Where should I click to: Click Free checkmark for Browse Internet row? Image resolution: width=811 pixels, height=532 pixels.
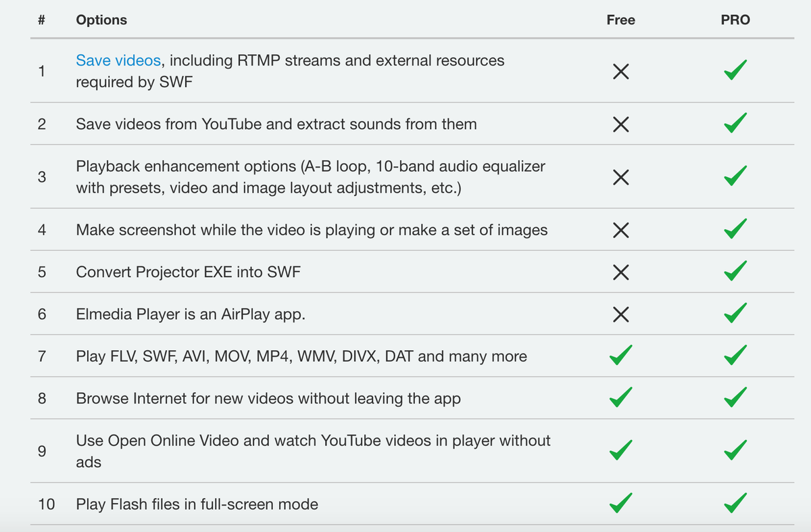(621, 398)
